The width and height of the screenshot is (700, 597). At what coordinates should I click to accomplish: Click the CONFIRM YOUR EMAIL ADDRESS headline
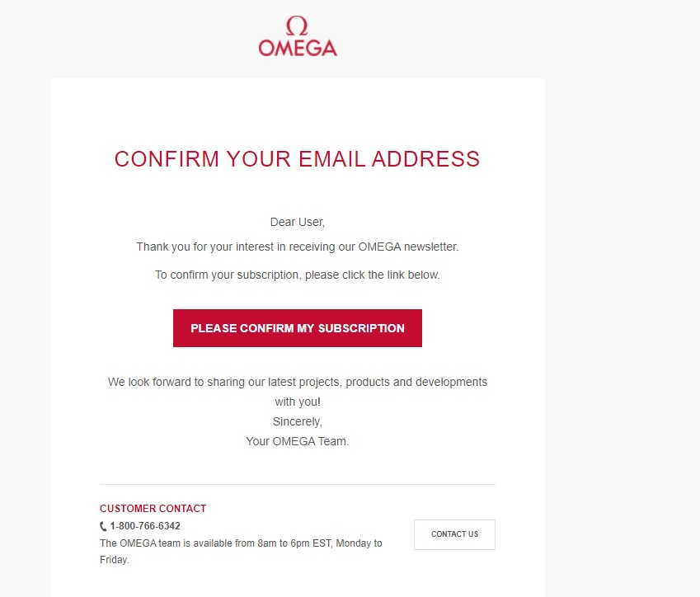297,158
